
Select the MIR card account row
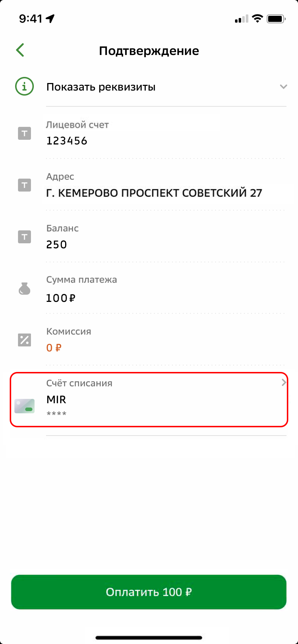[149, 400]
